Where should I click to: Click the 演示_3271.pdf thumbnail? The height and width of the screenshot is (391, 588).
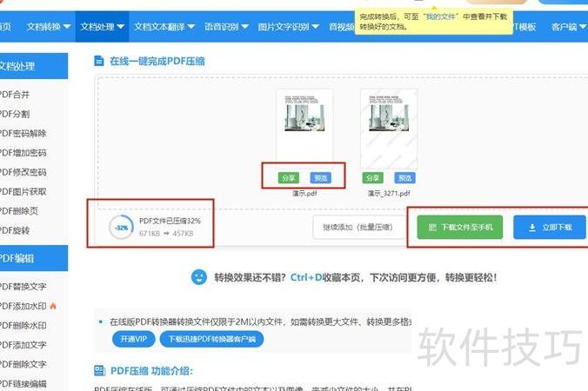coord(389,129)
